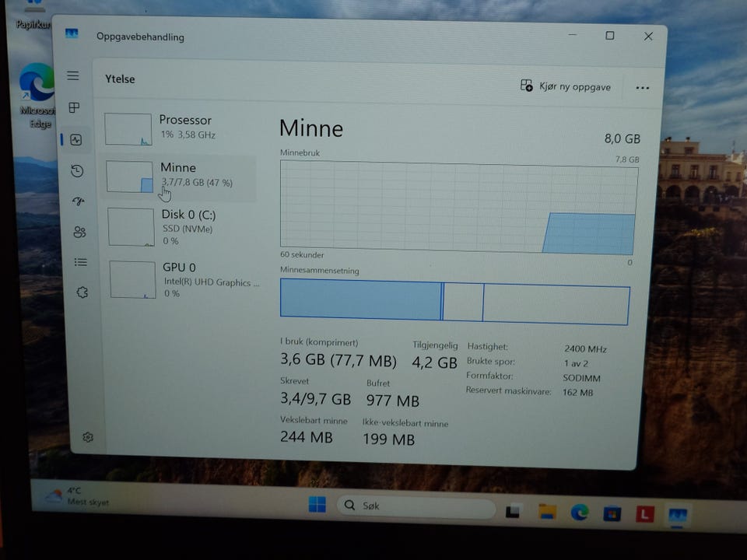
Task: Click the '199 MB' non-paged pool value
Action: (x=389, y=439)
